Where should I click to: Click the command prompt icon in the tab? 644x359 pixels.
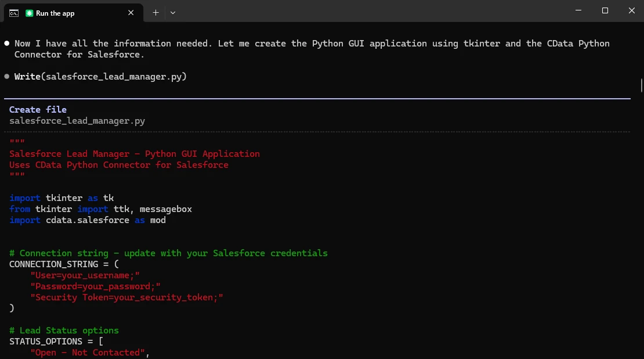pos(13,13)
